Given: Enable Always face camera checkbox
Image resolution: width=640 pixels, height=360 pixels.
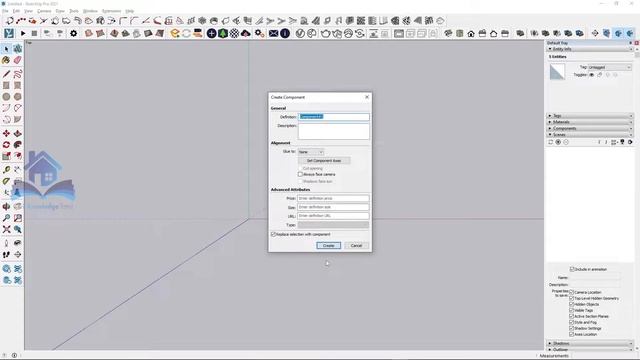Looking at the screenshot, I should pos(300,174).
